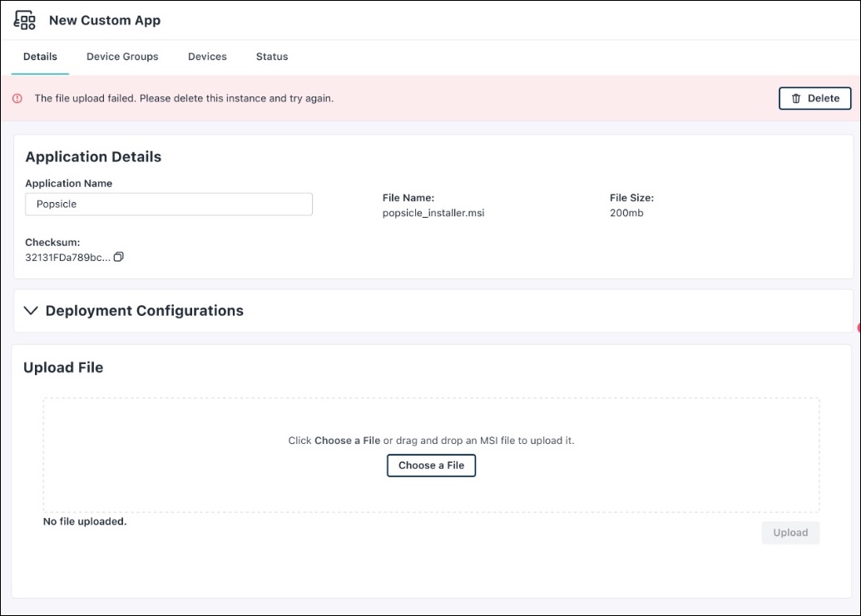The height and width of the screenshot is (616, 861).
Task: Open the Device Groups tab
Action: pos(122,57)
